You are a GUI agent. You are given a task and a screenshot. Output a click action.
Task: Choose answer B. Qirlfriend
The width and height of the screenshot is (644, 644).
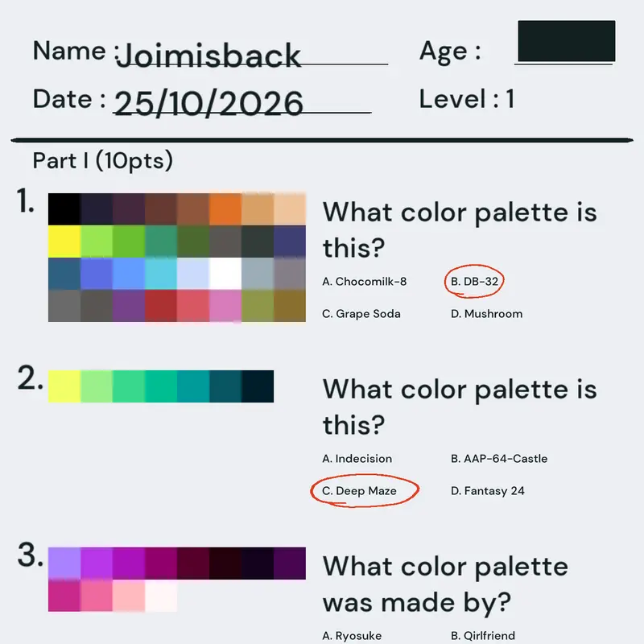(x=482, y=636)
